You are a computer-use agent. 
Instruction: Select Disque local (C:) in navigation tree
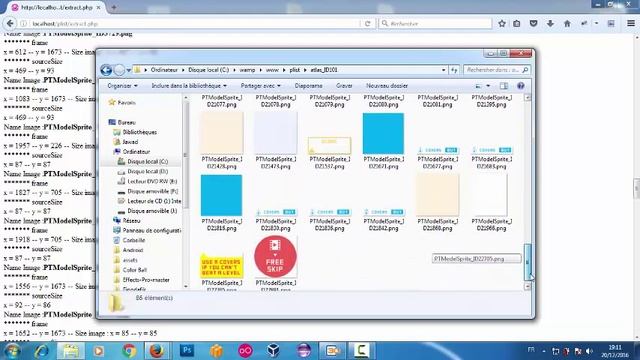[x=143, y=162]
